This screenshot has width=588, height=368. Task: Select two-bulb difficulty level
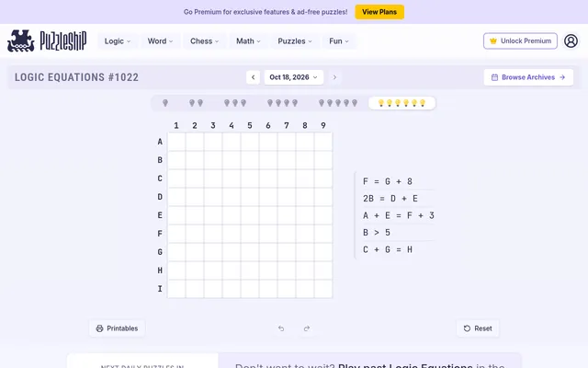196,103
